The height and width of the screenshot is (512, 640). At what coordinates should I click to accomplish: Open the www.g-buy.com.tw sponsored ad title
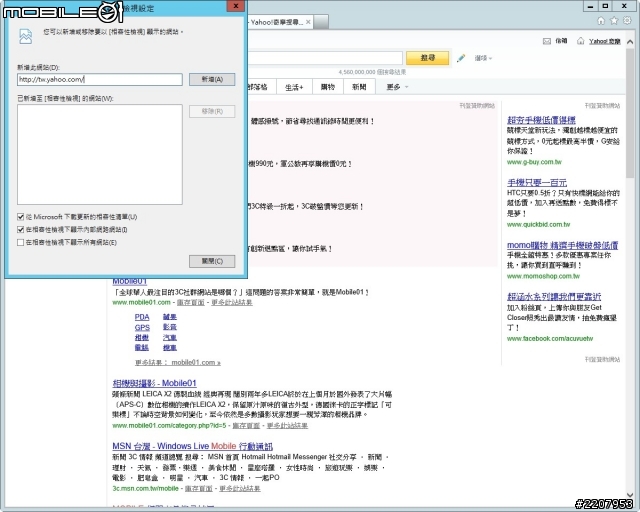(x=541, y=120)
